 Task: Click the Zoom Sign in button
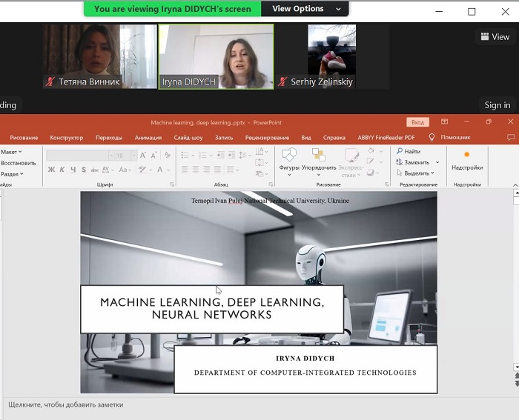(x=497, y=105)
